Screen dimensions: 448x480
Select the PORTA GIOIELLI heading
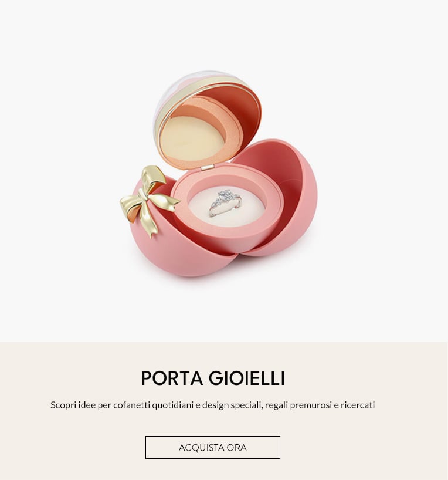(x=213, y=378)
